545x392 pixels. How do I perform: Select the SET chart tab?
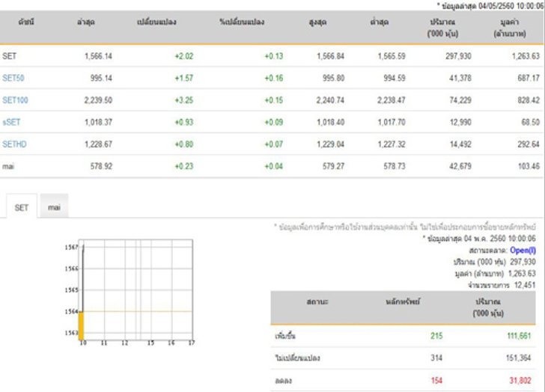click(x=21, y=208)
